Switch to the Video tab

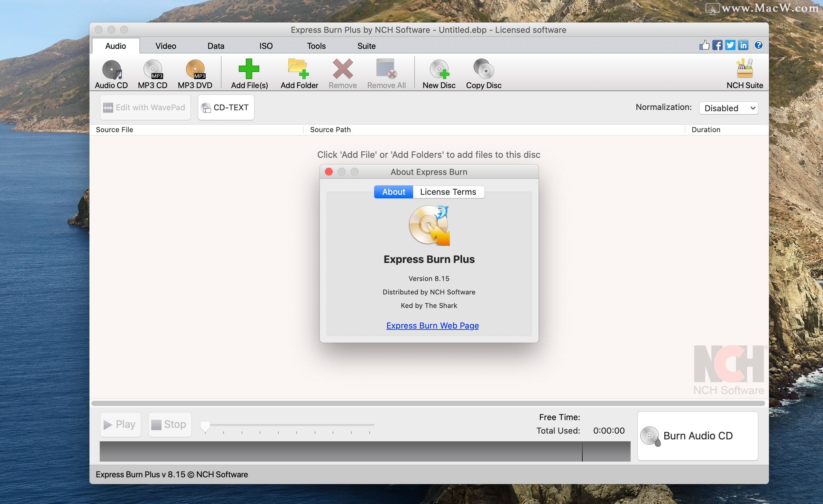[x=166, y=46]
